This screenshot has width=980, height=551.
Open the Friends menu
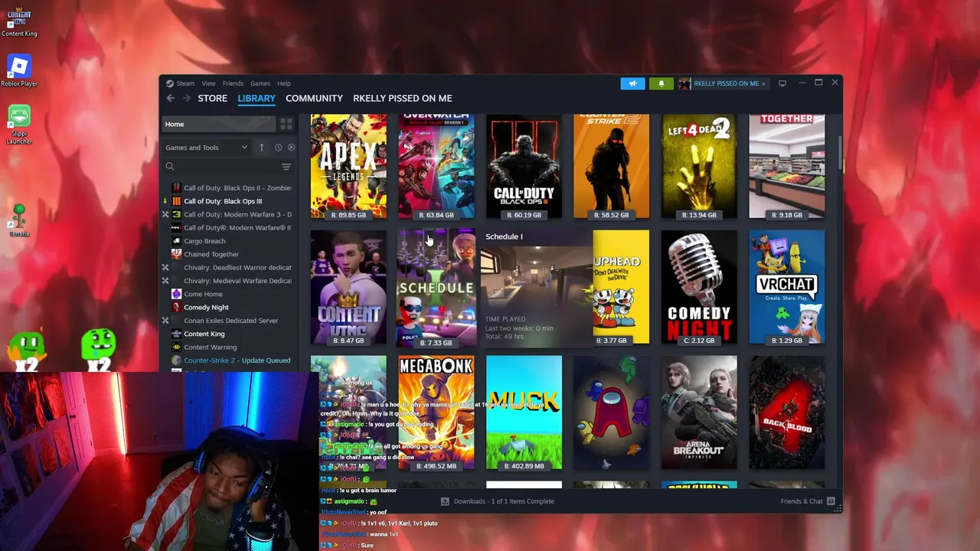[233, 83]
